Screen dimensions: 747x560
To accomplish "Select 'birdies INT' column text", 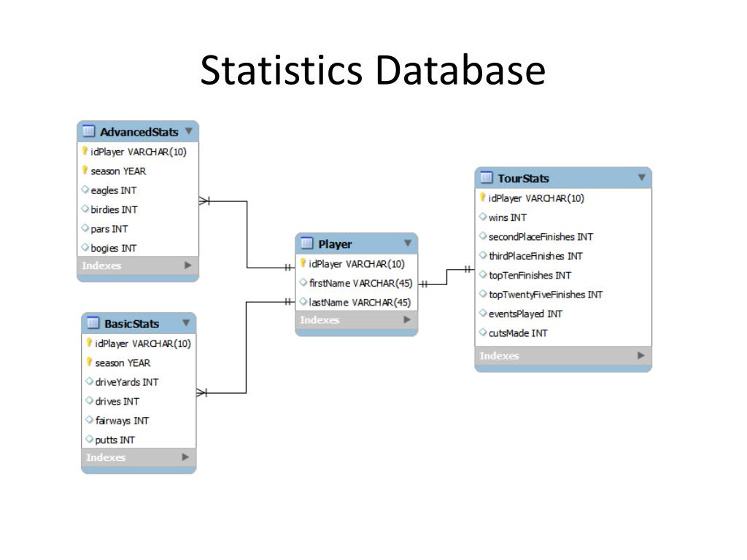I will (x=114, y=209).
